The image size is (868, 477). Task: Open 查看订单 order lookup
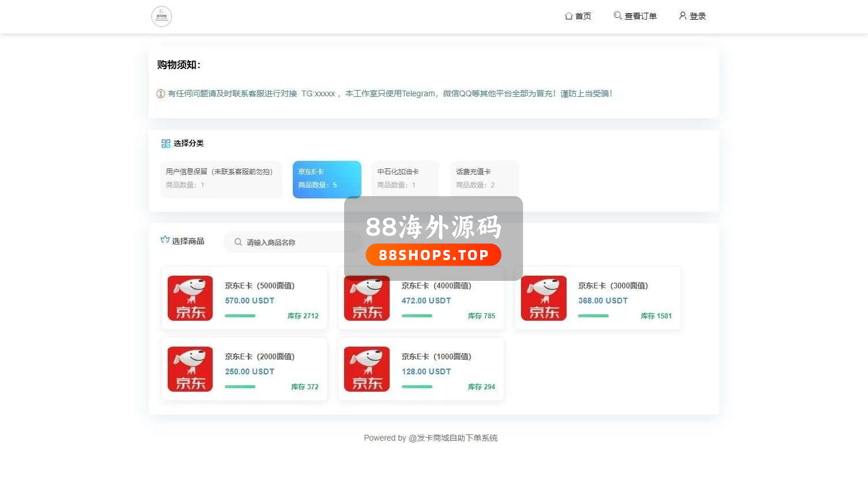click(635, 16)
